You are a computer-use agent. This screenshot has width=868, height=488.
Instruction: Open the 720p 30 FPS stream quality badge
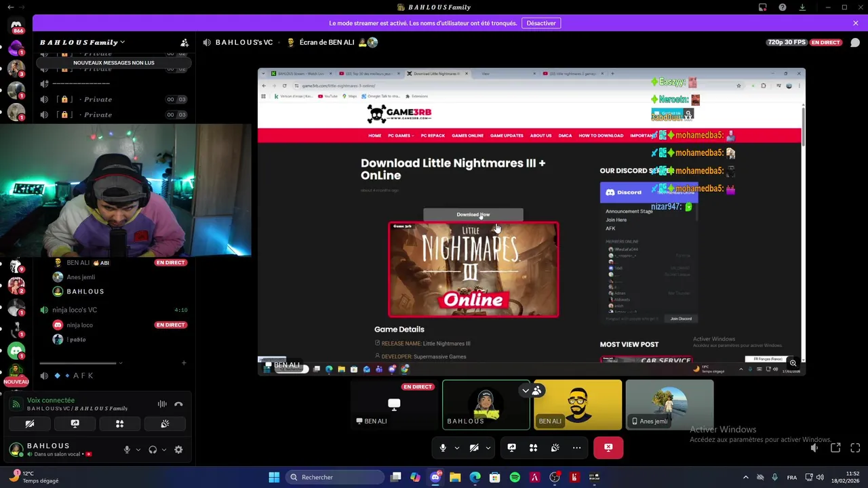point(787,42)
